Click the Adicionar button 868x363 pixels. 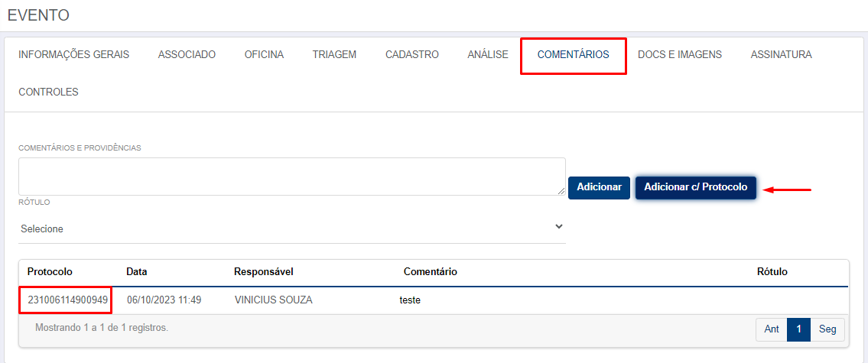point(599,187)
